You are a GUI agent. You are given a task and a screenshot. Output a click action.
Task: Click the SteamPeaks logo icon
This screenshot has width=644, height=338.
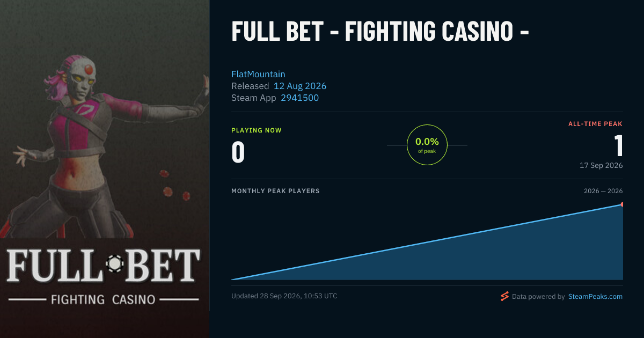coord(504,296)
